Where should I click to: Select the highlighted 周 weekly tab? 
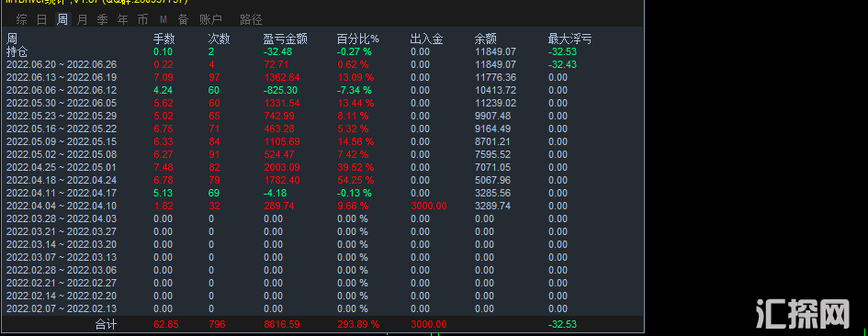pos(62,20)
